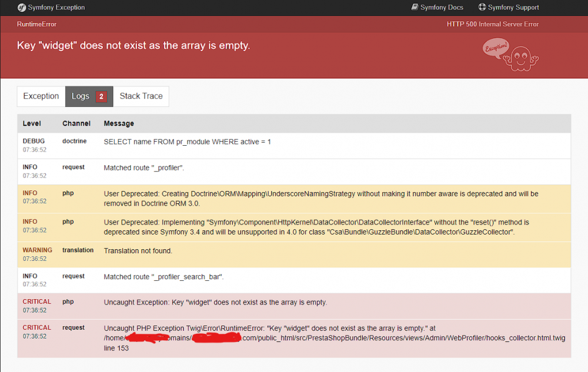Select the translation WARNING log entry
Screen dimensions: 588x372
pos(235,254)
